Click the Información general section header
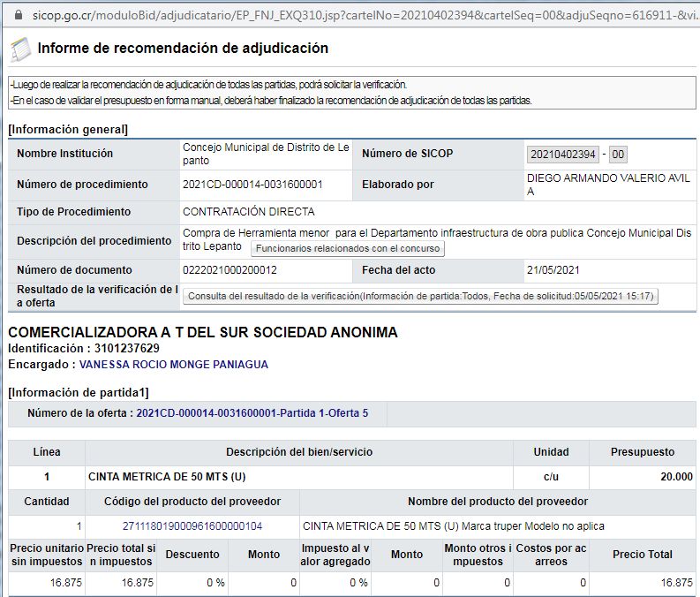 click(x=68, y=130)
